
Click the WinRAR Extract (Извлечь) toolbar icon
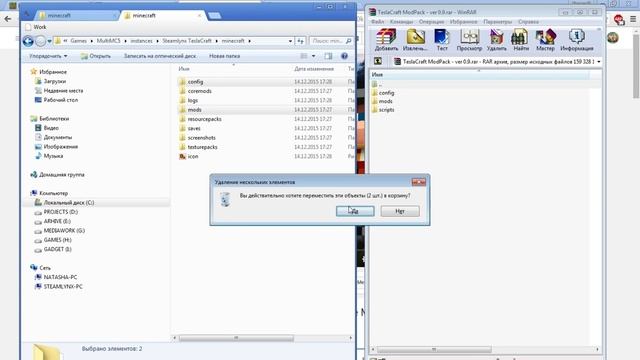pyautogui.click(x=415, y=40)
